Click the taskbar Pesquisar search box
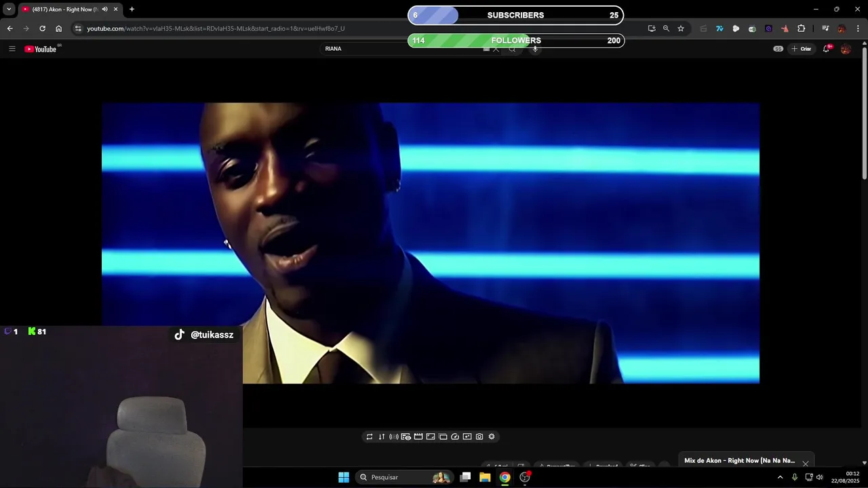 click(406, 477)
